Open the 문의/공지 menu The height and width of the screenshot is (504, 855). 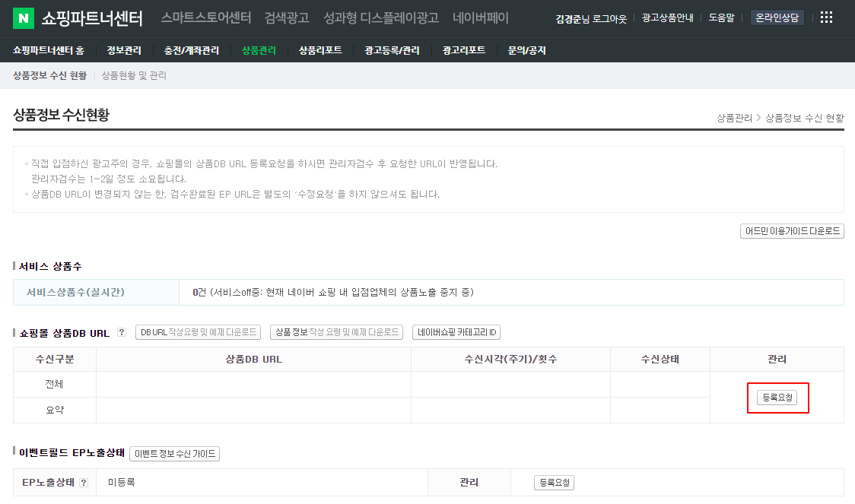coord(526,50)
